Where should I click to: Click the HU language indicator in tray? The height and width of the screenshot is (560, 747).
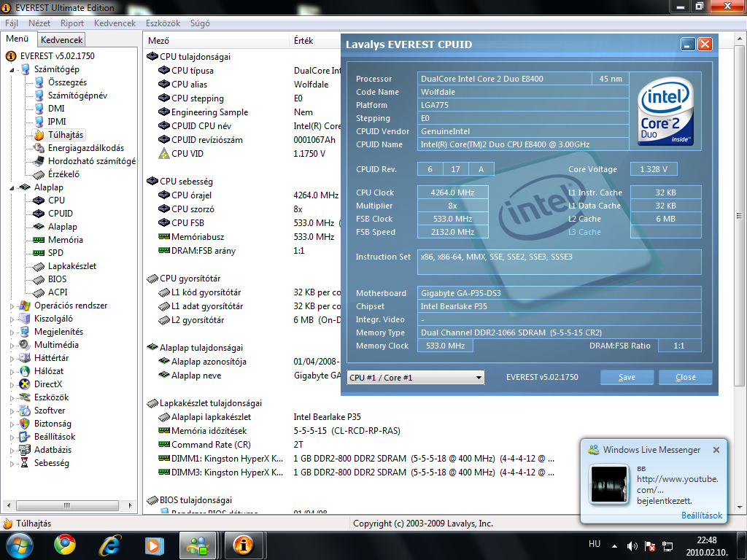click(594, 544)
